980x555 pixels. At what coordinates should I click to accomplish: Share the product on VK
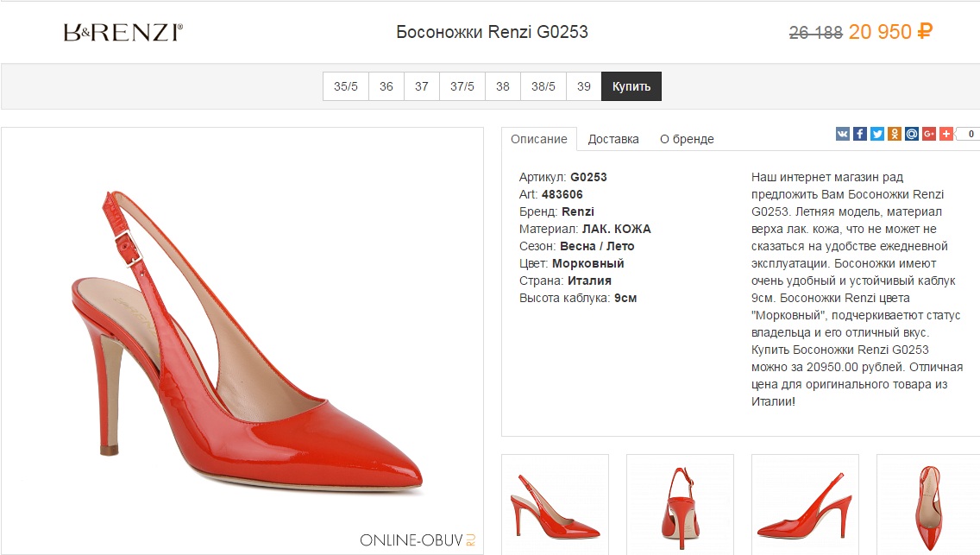click(843, 134)
